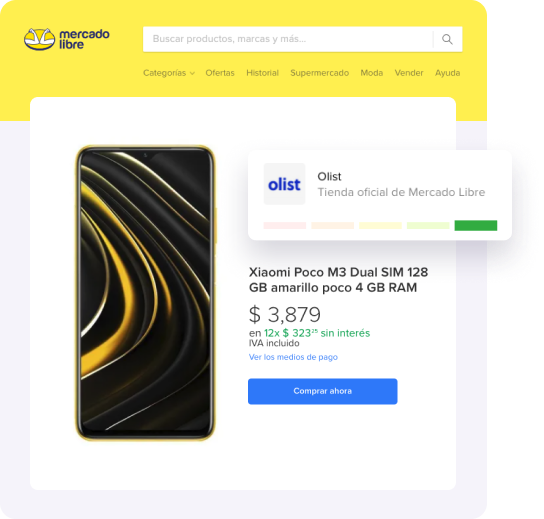Go to the Historial section
The width and height of the screenshot is (544, 519).
coord(262,73)
